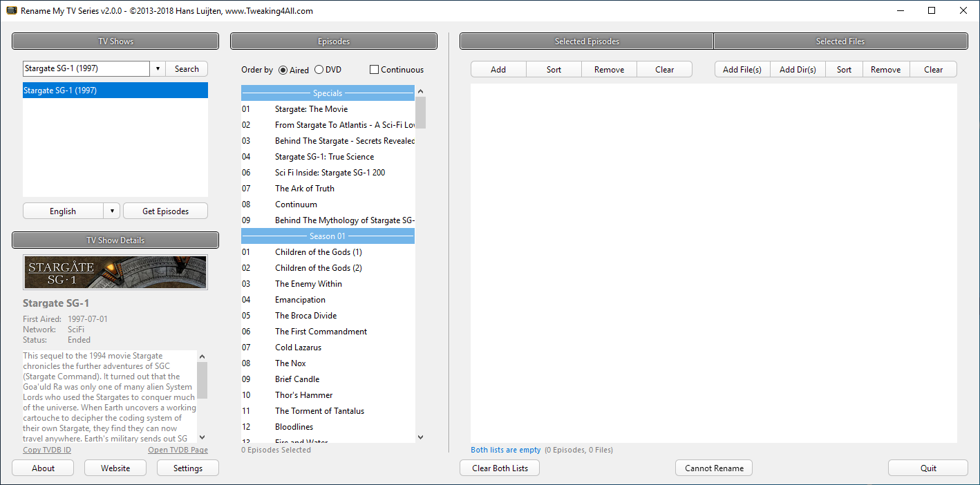Screen dimensions: 980x485
Task: Select Stargate SG-1 (1997) in results list
Action: pyautogui.click(x=115, y=91)
